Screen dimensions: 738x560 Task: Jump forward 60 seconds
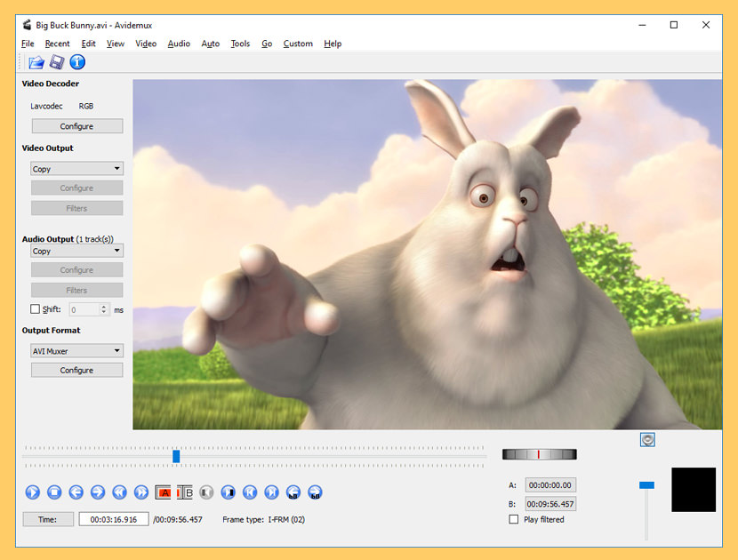coord(315,492)
